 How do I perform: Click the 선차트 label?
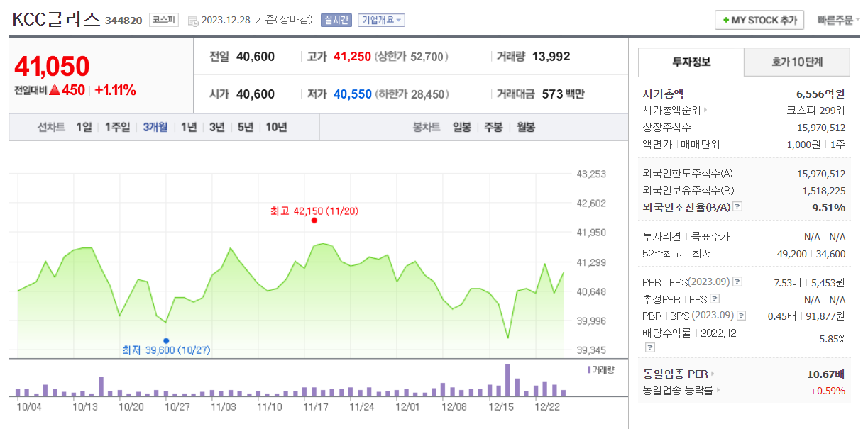[x=51, y=127]
